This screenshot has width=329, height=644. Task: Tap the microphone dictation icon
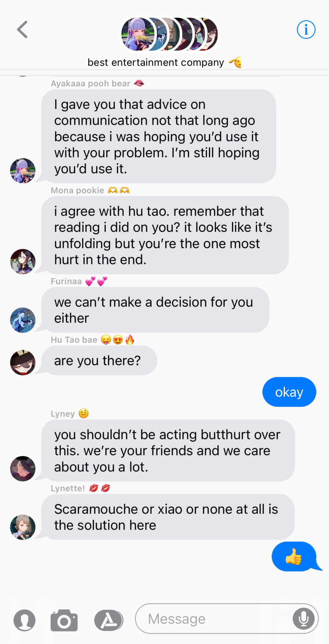pos(304,619)
